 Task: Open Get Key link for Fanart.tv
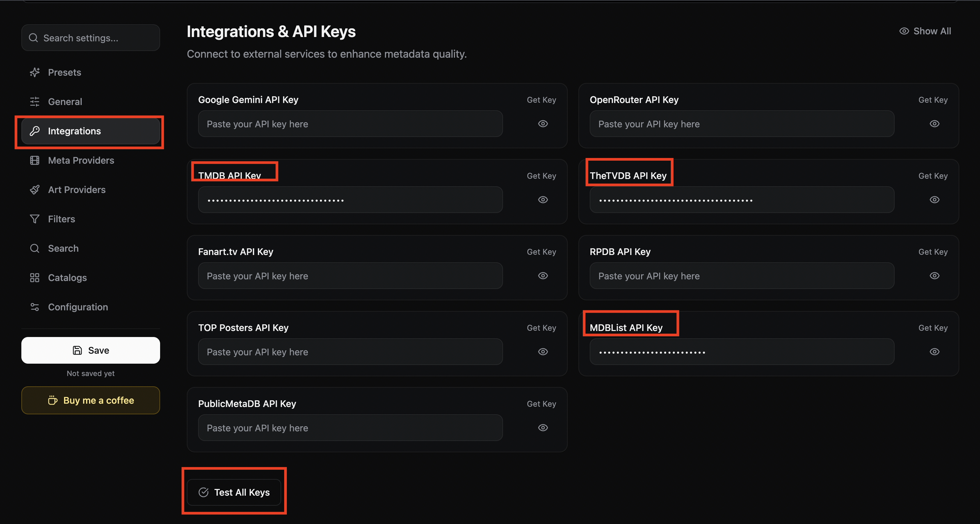(541, 252)
